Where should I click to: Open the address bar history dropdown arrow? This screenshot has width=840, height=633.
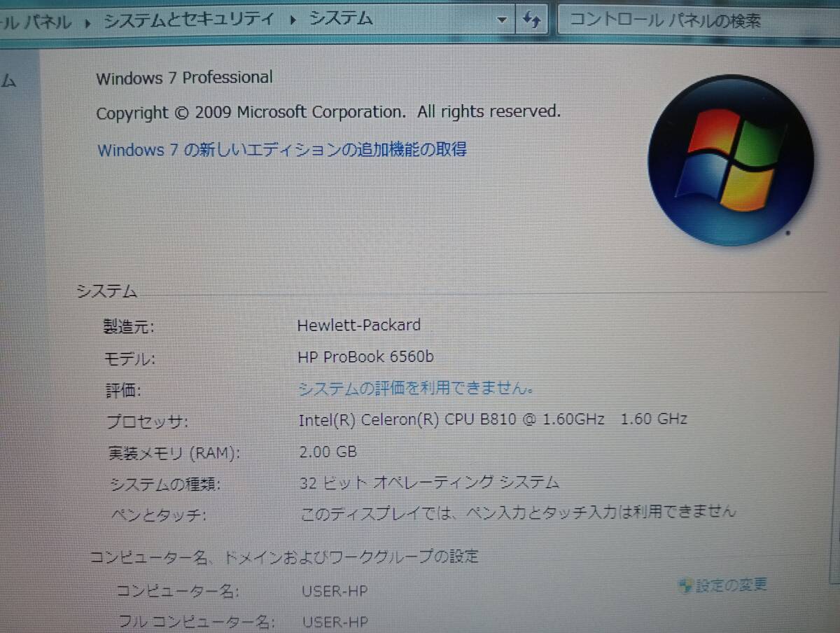502,20
